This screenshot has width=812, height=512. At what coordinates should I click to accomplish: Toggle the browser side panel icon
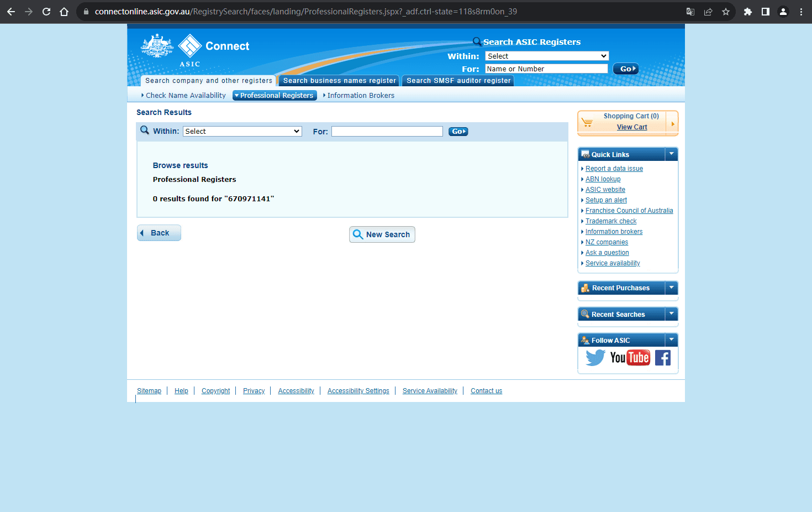[x=766, y=12]
